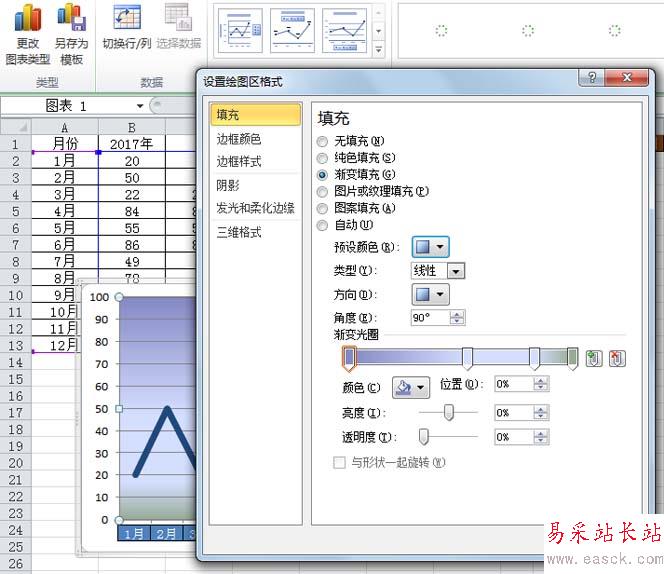This screenshot has height=574, width=664.
Task: Choose third chart layout thumbnail
Action: click(344, 31)
